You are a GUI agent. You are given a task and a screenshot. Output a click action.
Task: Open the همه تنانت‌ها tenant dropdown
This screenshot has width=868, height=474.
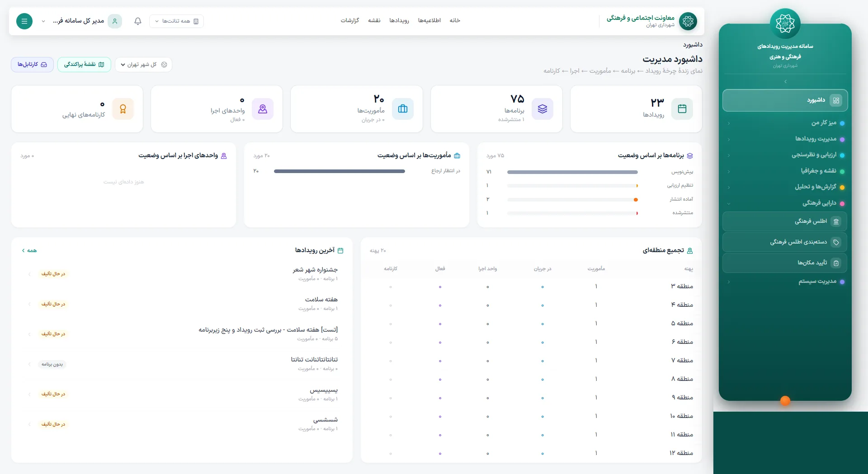pyautogui.click(x=176, y=21)
